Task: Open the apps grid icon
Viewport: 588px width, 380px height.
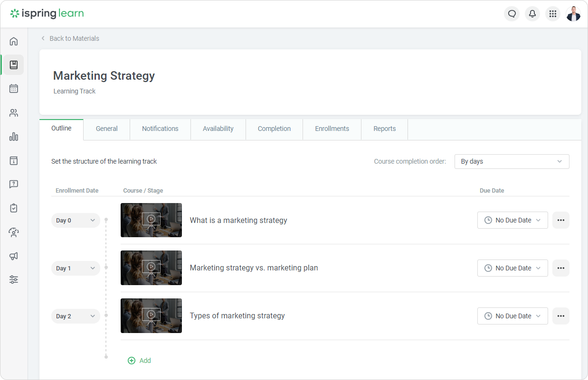Action: pyautogui.click(x=552, y=14)
